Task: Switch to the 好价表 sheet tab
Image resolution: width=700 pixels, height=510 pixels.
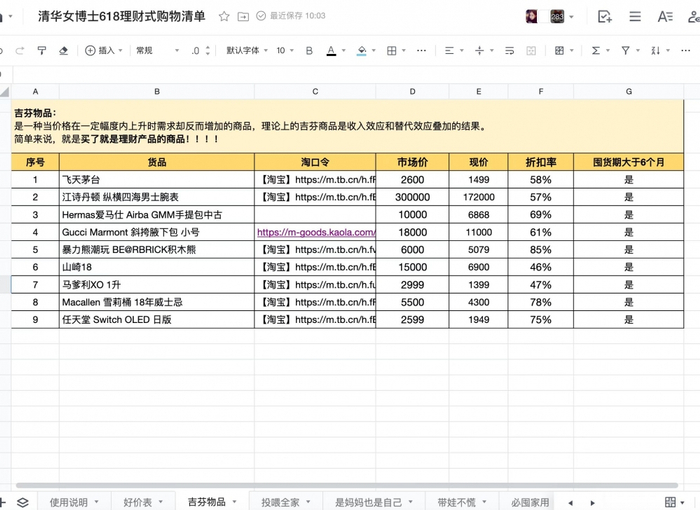Action: pos(138,501)
